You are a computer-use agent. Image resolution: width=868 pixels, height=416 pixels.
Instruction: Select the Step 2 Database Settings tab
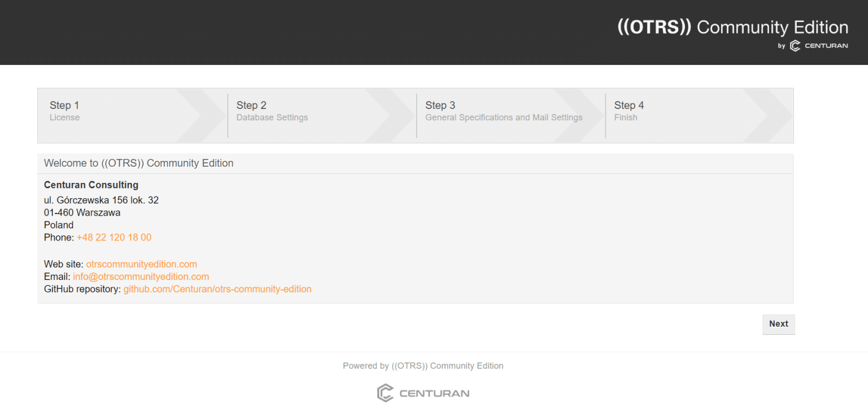272,111
